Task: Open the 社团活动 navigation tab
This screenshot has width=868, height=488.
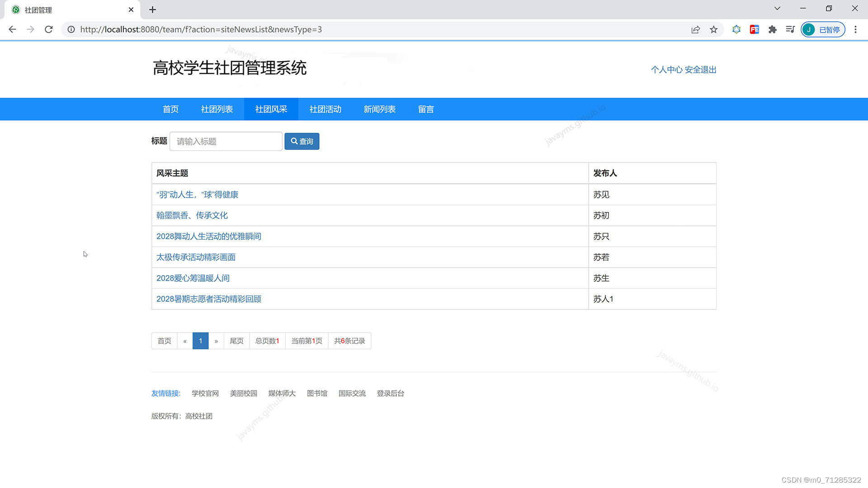Action: 325,109
